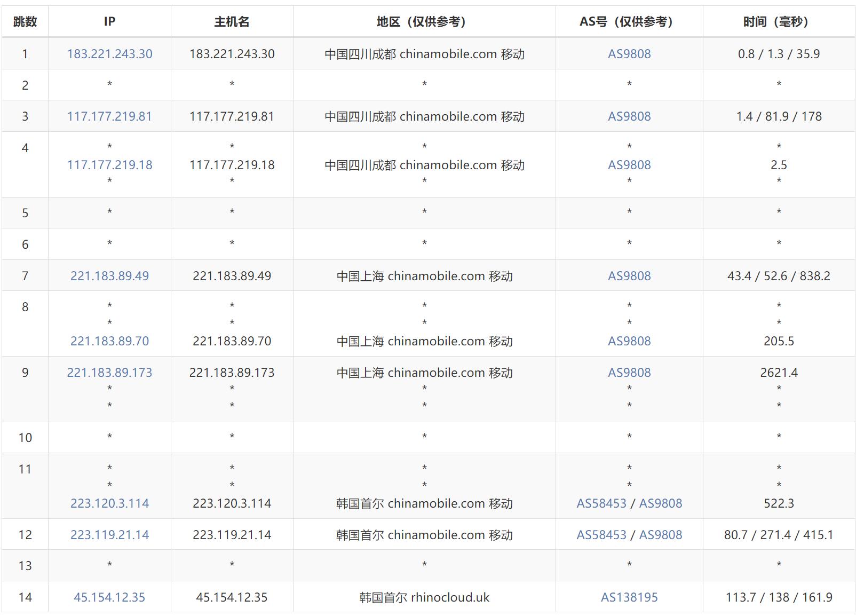Click AS9808 link in hop 11 row
This screenshot has width=856, height=616.
point(661,503)
